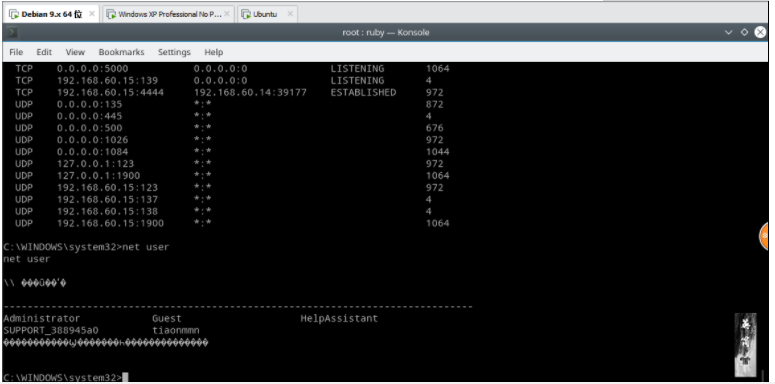This screenshot has width=775, height=384.
Task: Click the UDP address 0.0.0.0:1026
Action: pyautogui.click(x=92, y=140)
